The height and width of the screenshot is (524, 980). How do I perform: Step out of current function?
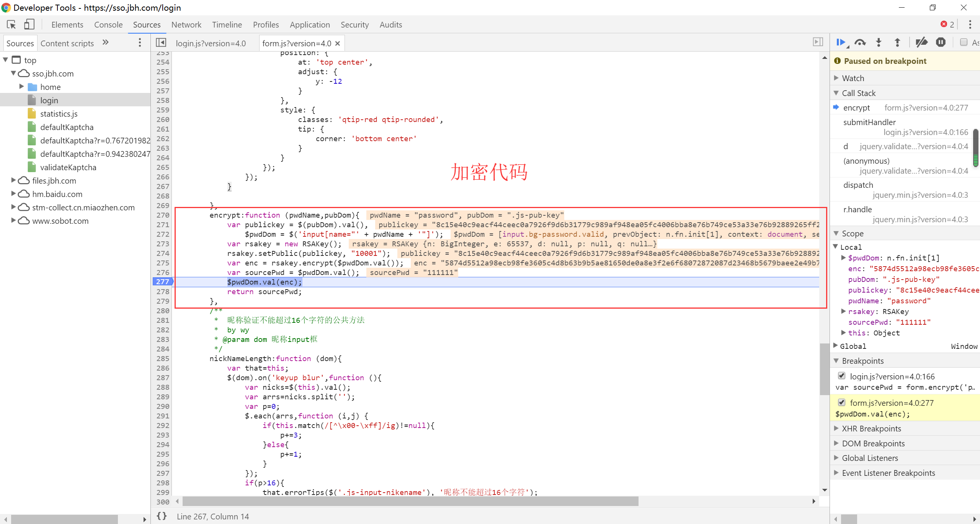(897, 42)
